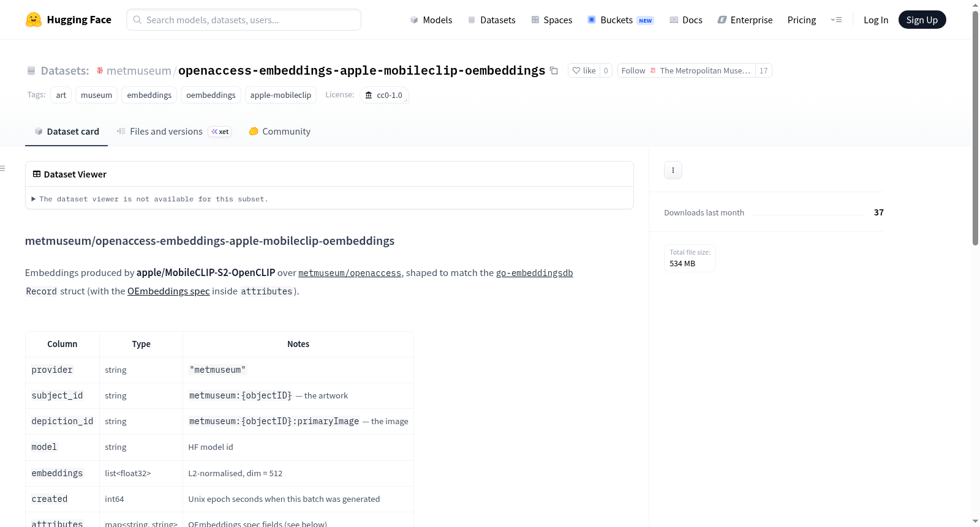
Task: Focus the search models, datasets, users field
Action: tap(244, 20)
